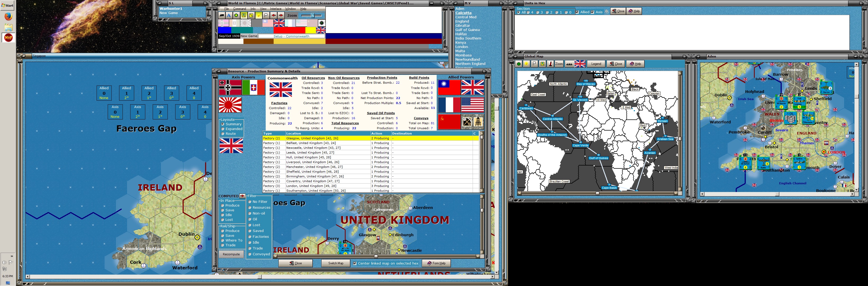Select USSR red flag under Allied Powers
This screenshot has width=868, height=286.
(449, 121)
